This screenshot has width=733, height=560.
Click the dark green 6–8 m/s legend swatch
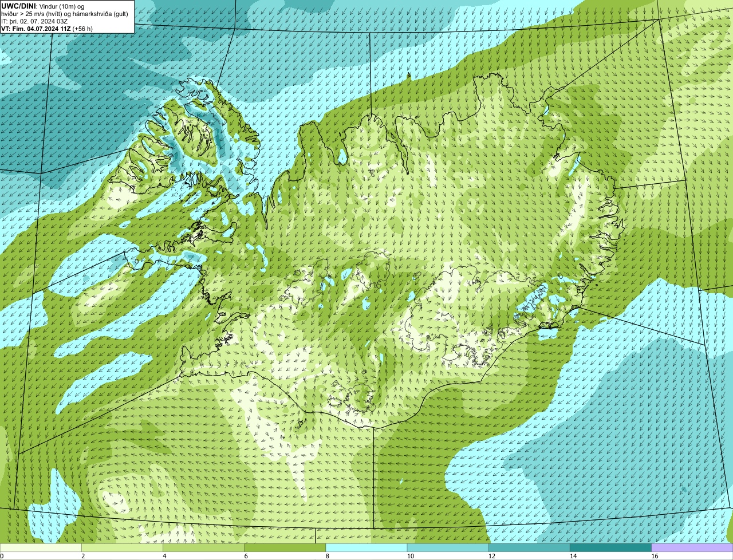coord(285,547)
